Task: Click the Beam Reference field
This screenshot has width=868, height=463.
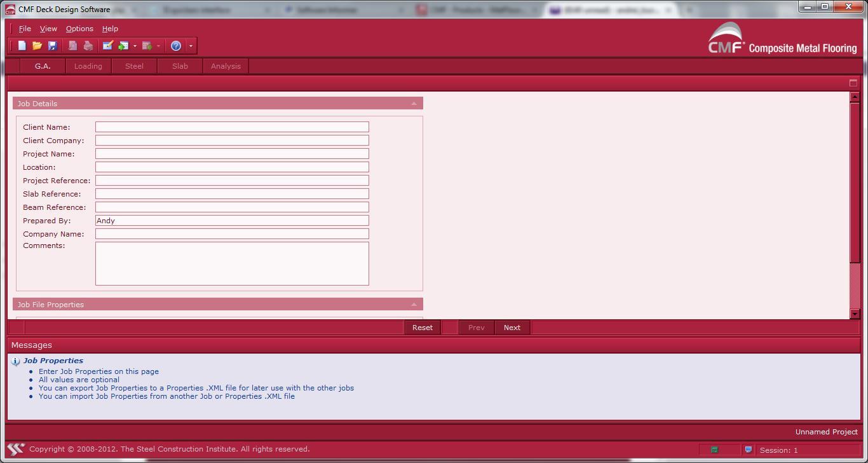Action: 232,207
